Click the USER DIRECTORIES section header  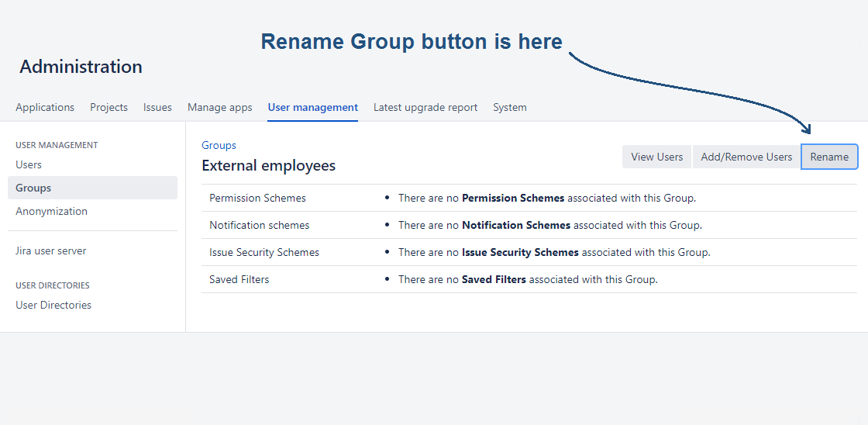point(53,285)
